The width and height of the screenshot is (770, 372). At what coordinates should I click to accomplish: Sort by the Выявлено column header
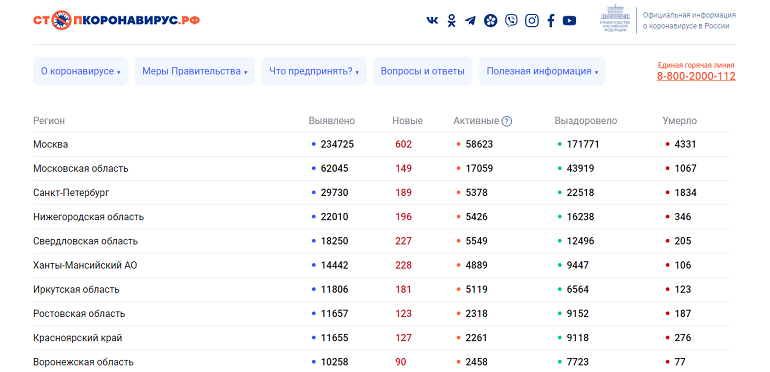coord(332,121)
